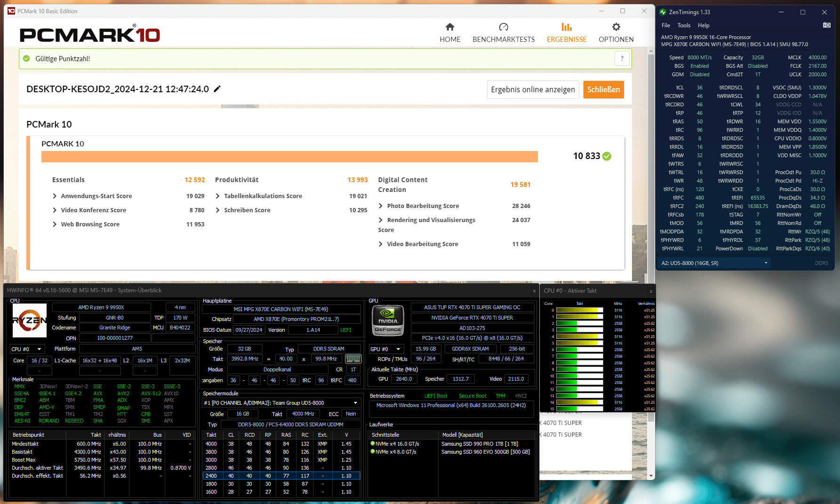Click ZenTimings app logo icon
This screenshot has height=504, width=840.
tap(663, 12)
